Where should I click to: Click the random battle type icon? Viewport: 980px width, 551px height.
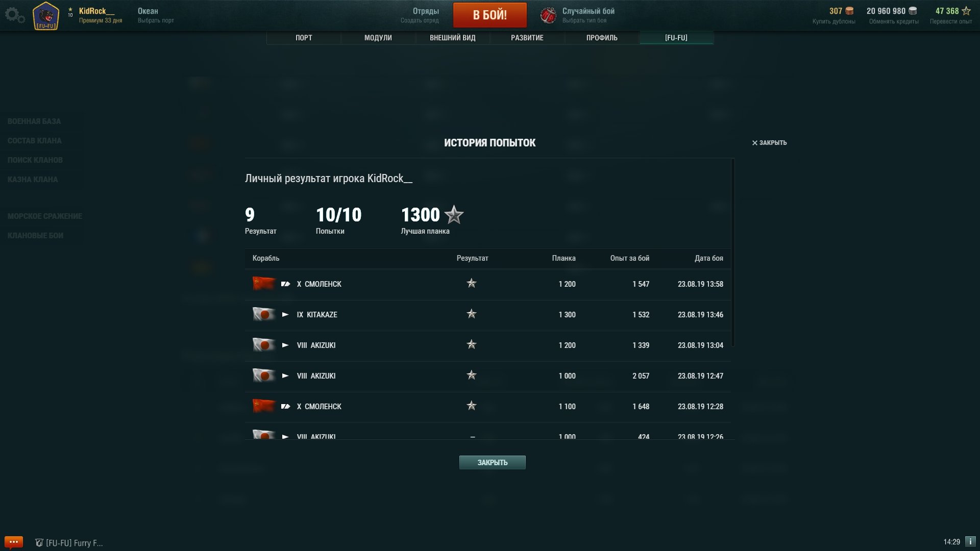(548, 15)
